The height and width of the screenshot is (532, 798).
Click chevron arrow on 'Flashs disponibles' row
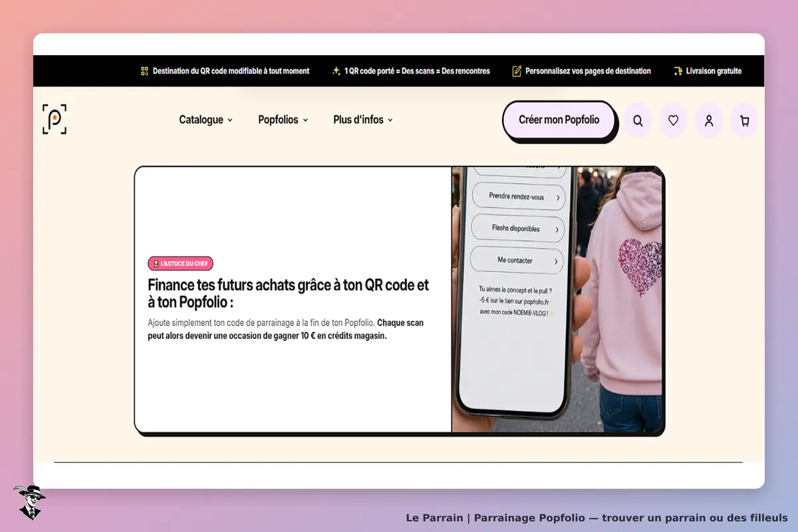coord(557,229)
